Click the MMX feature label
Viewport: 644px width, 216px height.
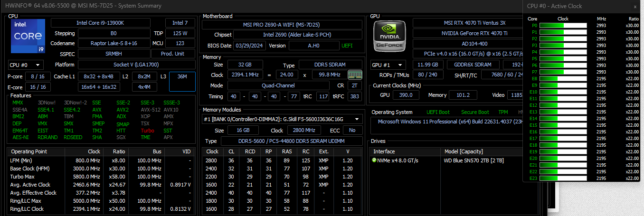coord(18,103)
